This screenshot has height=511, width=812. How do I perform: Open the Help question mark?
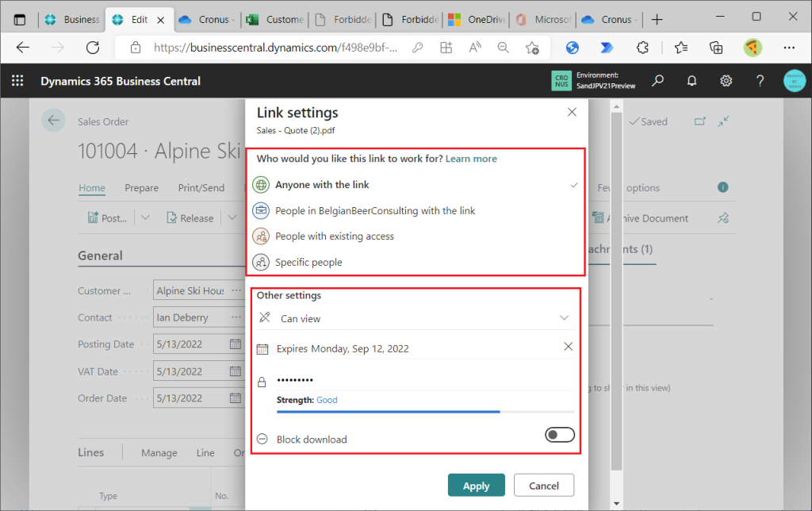pos(760,81)
